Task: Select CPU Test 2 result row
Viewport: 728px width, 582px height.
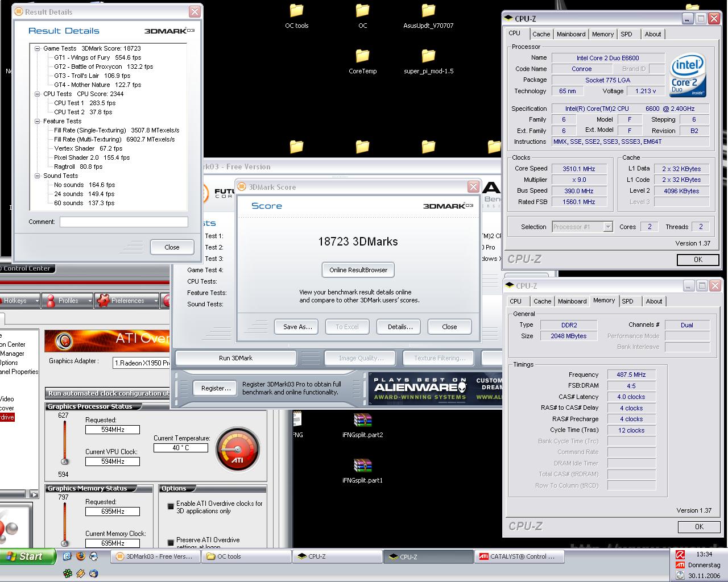Action: pyautogui.click(x=83, y=112)
